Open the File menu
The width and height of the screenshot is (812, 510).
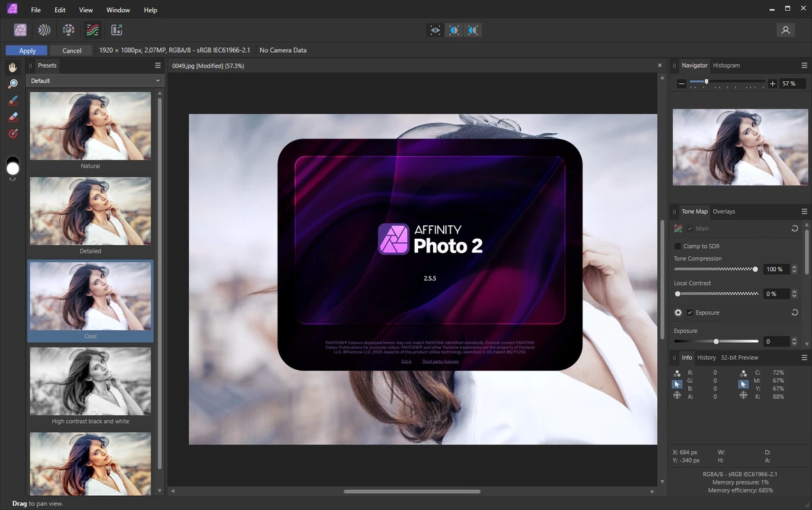[36, 10]
